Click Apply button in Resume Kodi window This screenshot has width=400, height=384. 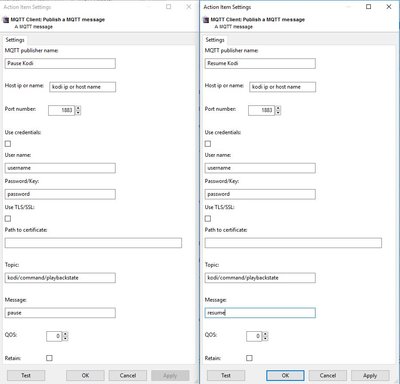(370, 376)
